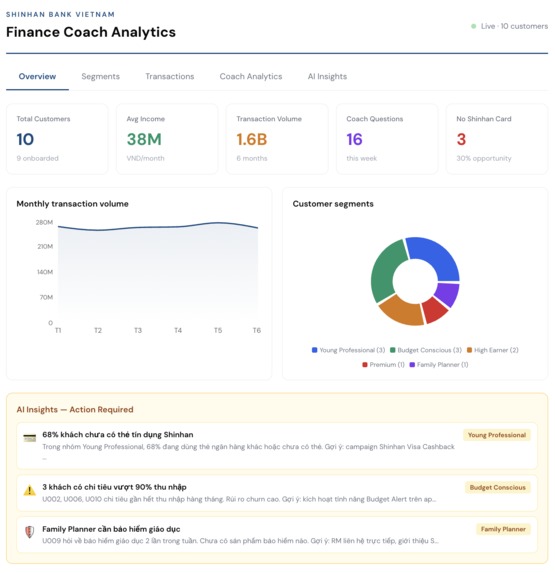The width and height of the screenshot is (555, 573).
Task: Click the 'Young Professional (3)' legend label
Action: (x=352, y=350)
